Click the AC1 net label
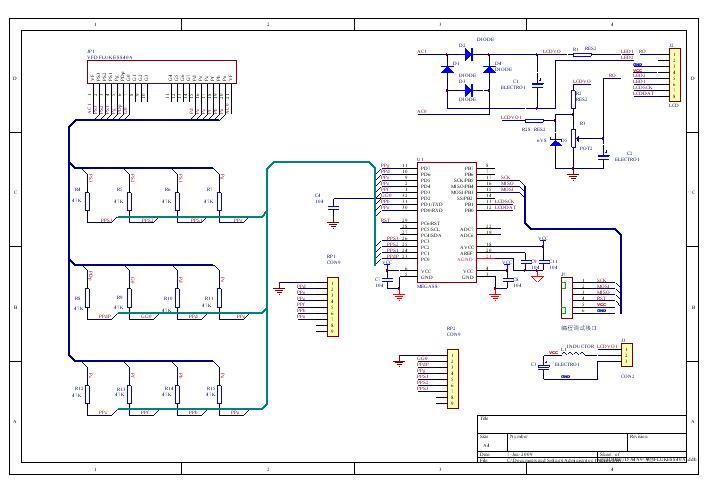Viewport: 713px width, 490px height. coord(422,51)
